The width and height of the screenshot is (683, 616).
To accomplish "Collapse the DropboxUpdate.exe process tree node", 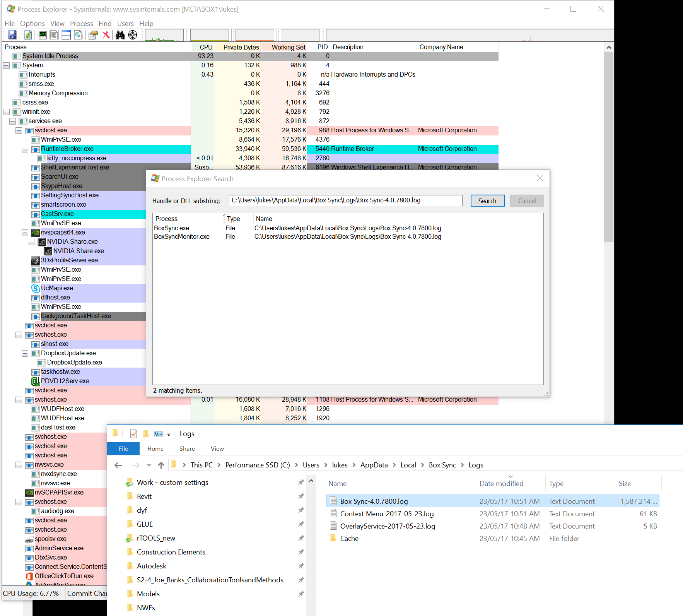I will pyautogui.click(x=25, y=353).
